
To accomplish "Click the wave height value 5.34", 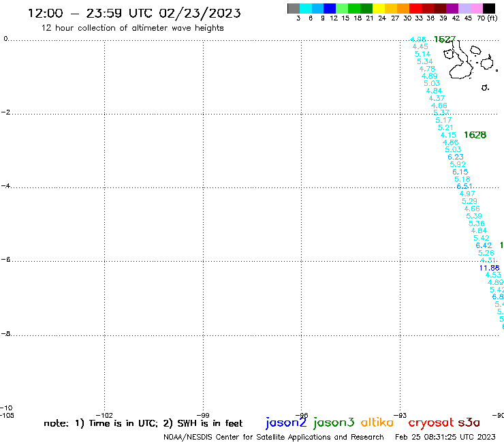I will (x=424, y=61).
